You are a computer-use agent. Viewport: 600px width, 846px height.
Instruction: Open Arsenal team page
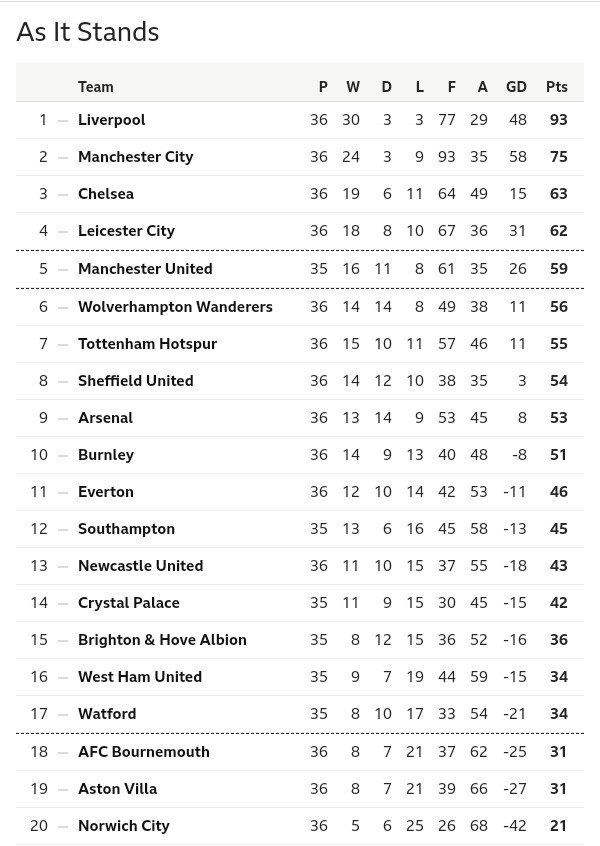pos(105,418)
